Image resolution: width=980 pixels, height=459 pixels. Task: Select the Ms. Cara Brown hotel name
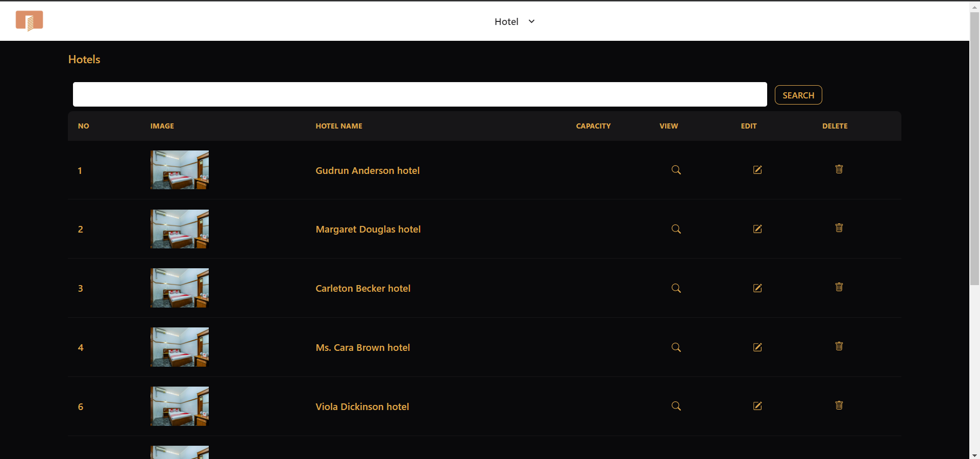point(363,348)
